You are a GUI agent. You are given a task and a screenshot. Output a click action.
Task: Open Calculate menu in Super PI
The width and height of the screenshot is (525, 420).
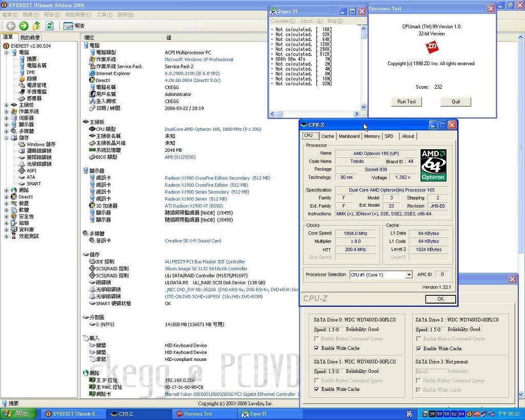pyautogui.click(x=283, y=21)
